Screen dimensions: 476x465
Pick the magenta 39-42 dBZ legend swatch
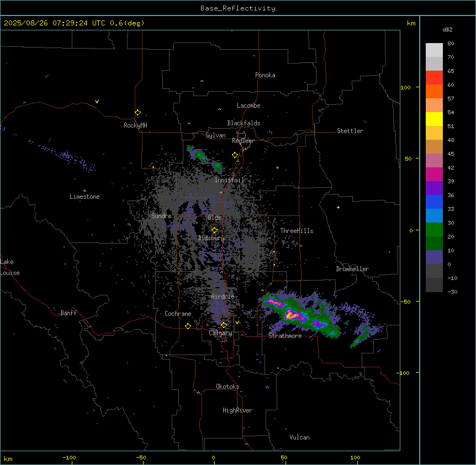tap(434, 174)
